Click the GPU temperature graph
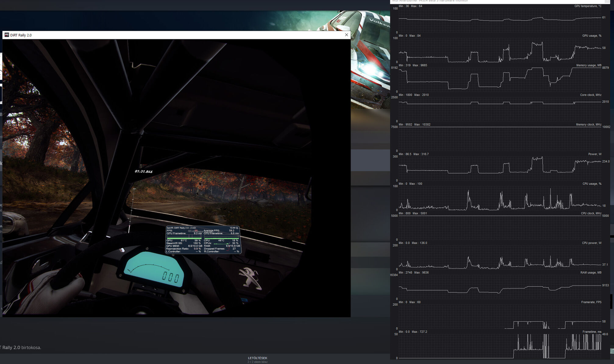The image size is (614, 364). 500,20
